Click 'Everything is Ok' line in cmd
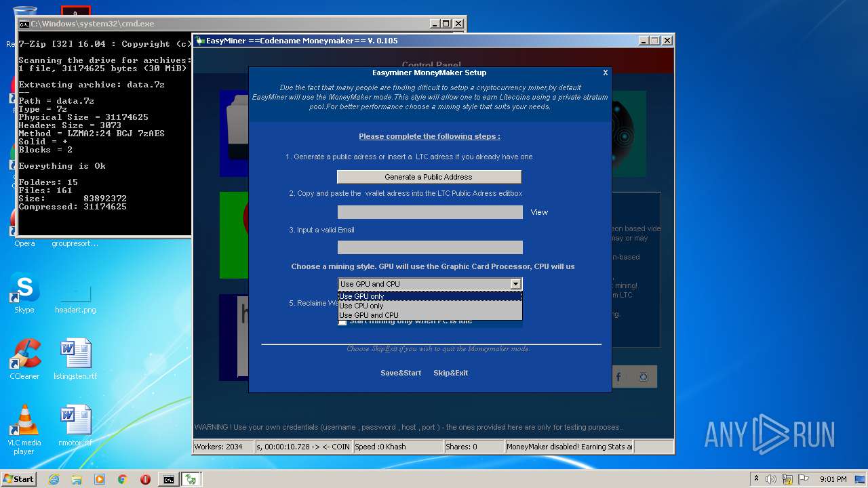The height and width of the screenshot is (488, 868). coord(62,166)
